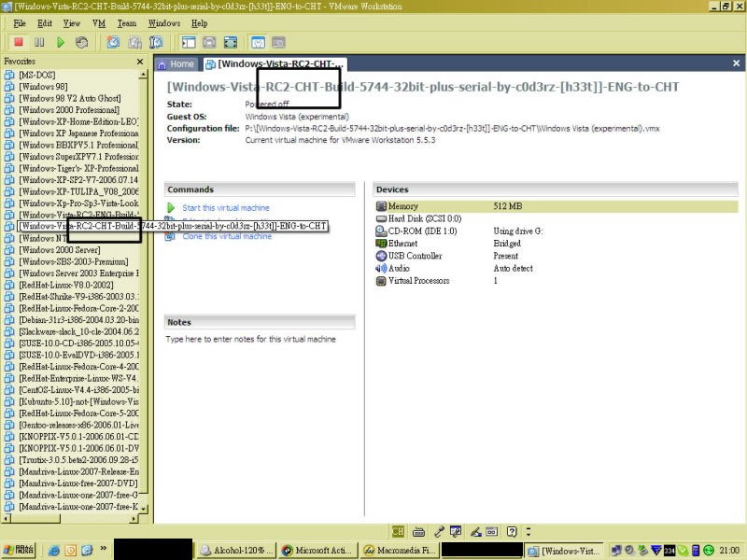Click into the Notes text area
This screenshot has height=560, width=747.
click(x=260, y=339)
